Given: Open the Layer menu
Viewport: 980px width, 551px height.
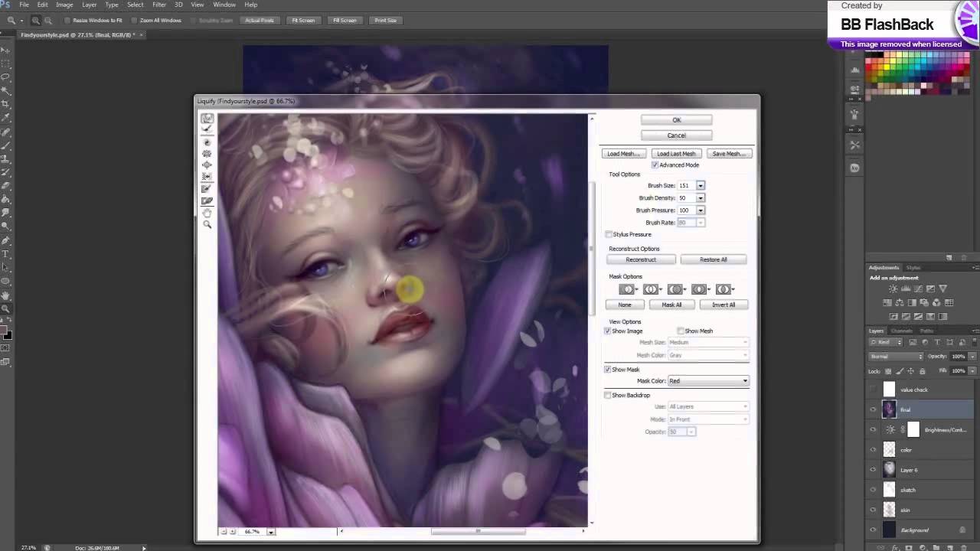Looking at the screenshot, I should 90,5.
